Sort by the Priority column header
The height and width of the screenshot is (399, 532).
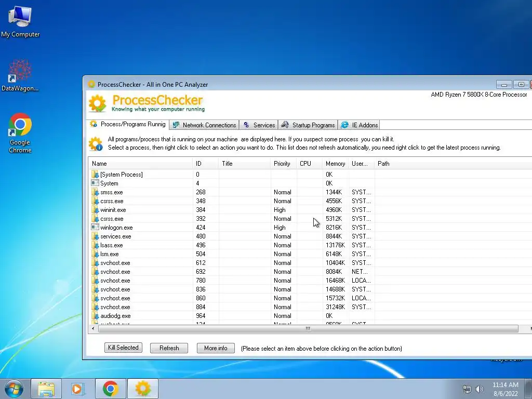click(284, 164)
